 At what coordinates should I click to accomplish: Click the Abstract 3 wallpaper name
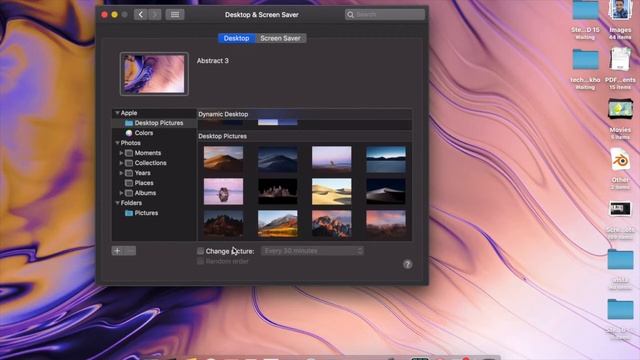coord(213,61)
